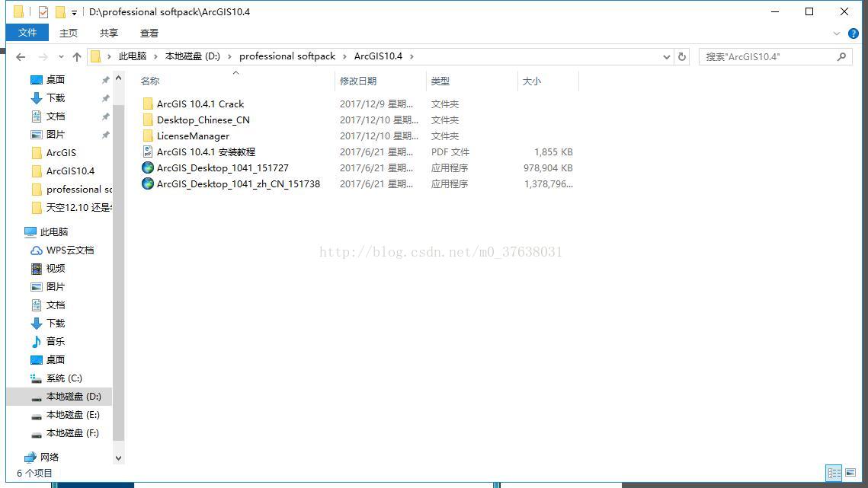868x488 pixels.
Task: Open quick access toolbar customize dropdown
Action: pos(74,12)
